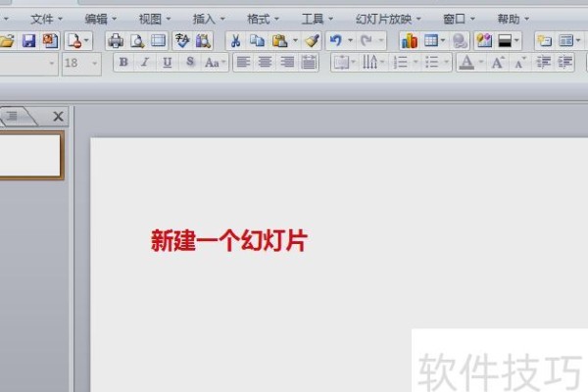Viewport: 588px width, 392px height.
Task: Open the 文件 menu
Action: [x=46, y=19]
